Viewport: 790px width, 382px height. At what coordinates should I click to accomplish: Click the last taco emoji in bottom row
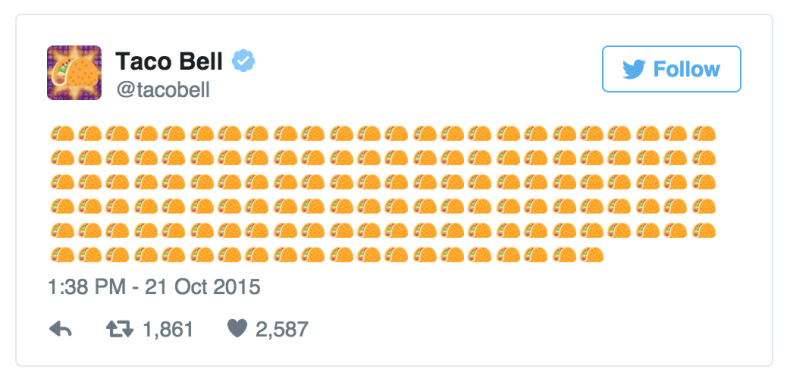(x=592, y=254)
